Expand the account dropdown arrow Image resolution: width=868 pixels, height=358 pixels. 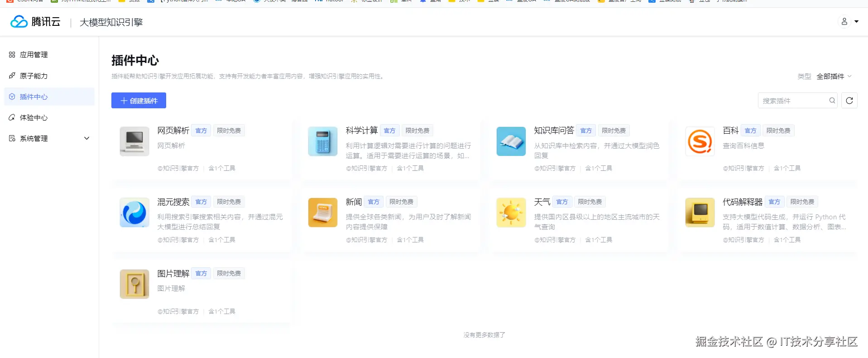tap(856, 22)
